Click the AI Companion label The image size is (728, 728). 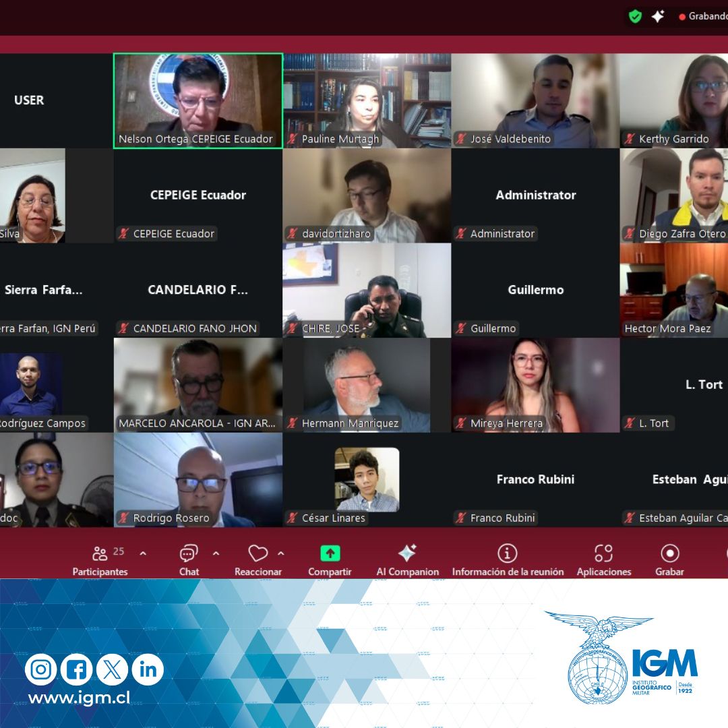click(408, 572)
